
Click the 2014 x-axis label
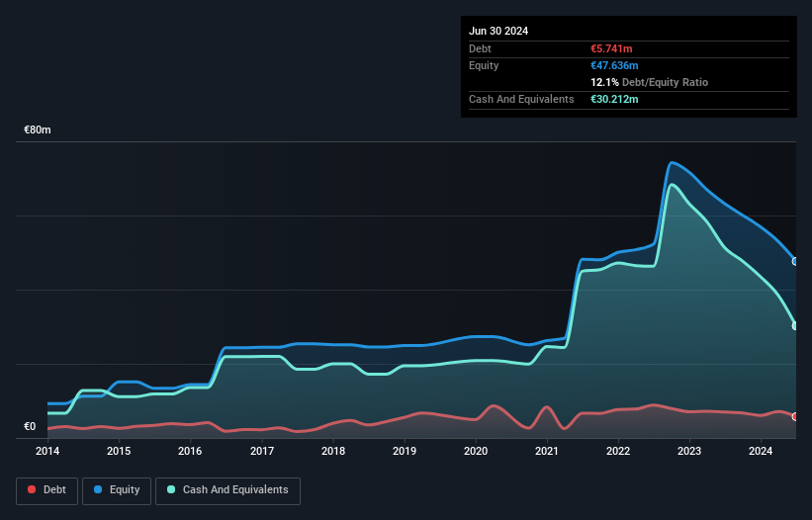[47, 451]
